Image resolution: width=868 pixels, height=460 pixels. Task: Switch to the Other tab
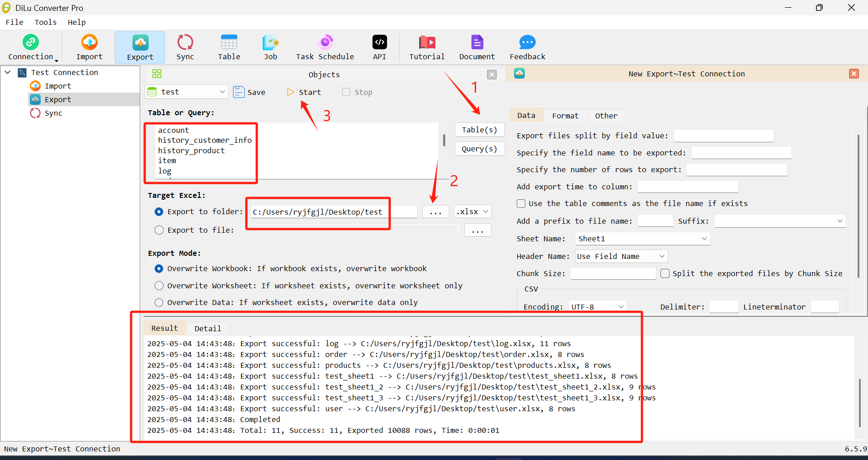[606, 116]
